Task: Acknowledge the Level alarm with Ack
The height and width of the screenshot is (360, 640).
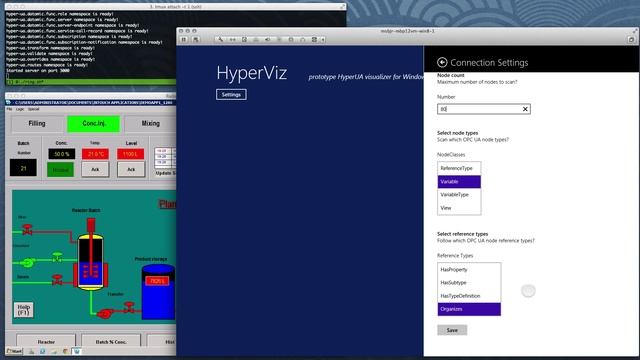Action: [131, 169]
